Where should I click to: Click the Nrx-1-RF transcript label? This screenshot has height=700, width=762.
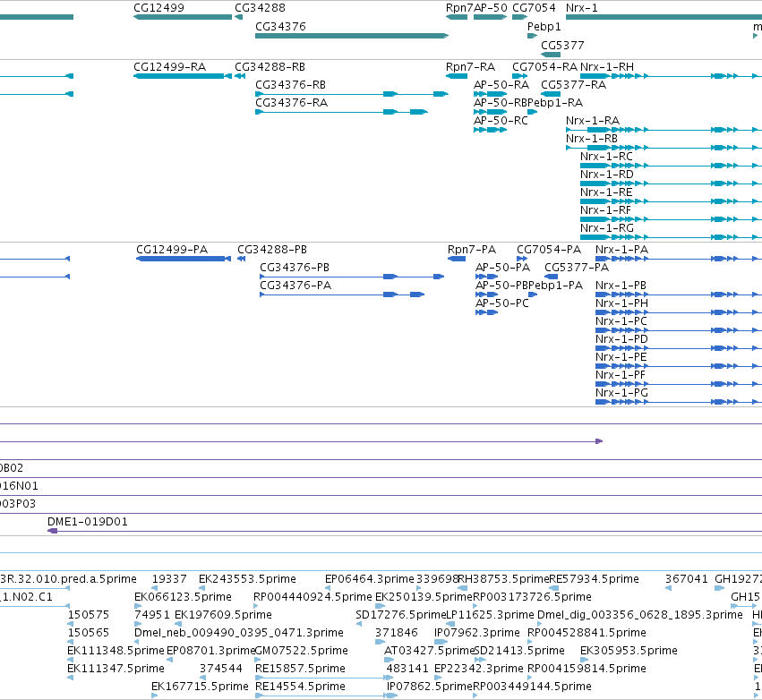click(605, 209)
